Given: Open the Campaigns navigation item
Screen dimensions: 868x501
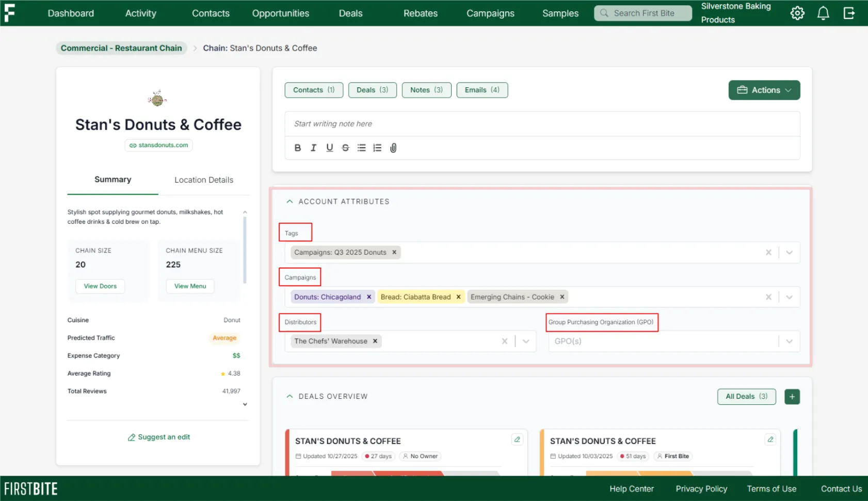Looking at the screenshot, I should tap(490, 13).
